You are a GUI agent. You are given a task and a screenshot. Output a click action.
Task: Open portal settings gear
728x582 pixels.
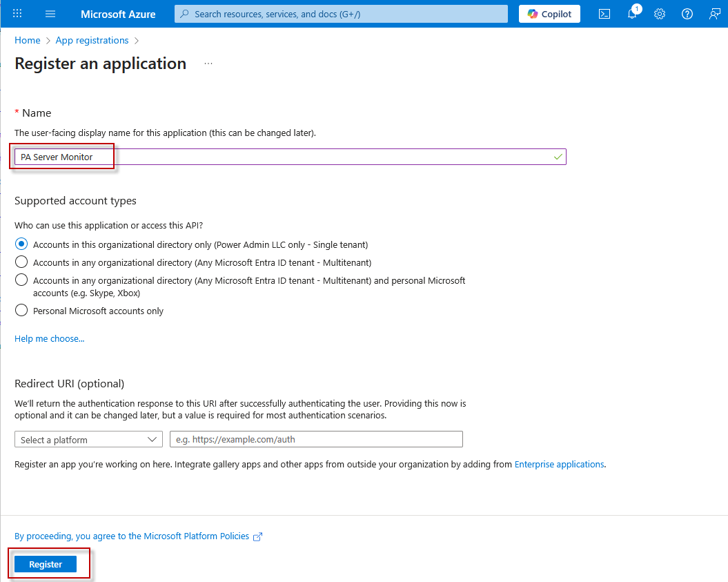(x=660, y=14)
